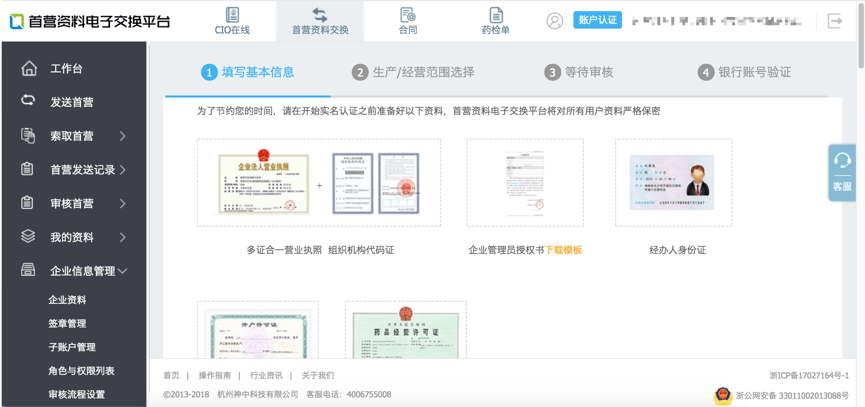The width and height of the screenshot is (865, 407).
Task: Open the user avatar icon
Action: (554, 21)
